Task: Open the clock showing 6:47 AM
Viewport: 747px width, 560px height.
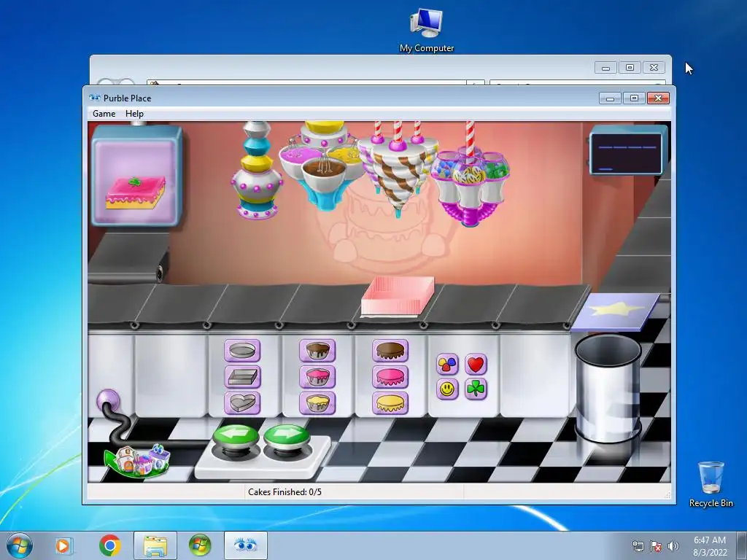Action: [710, 546]
